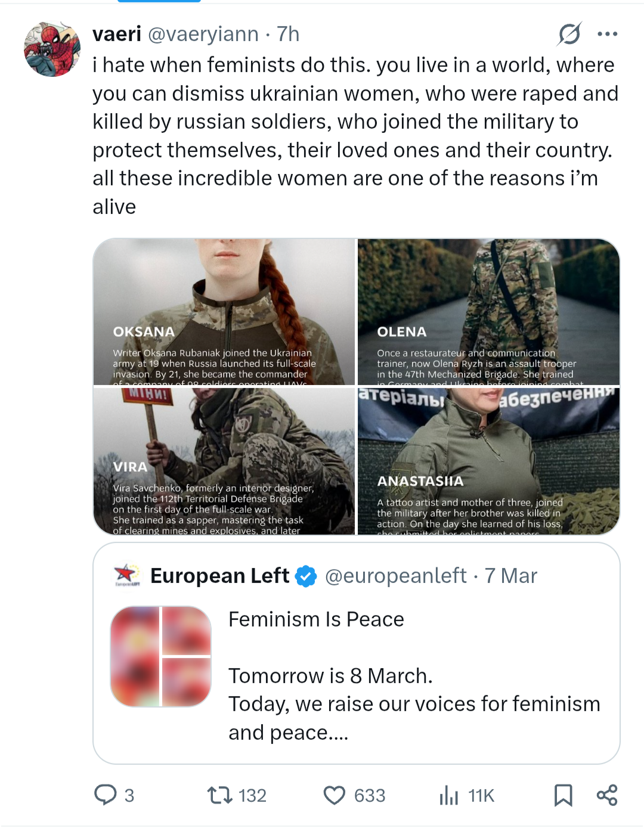Viewport: 644px width, 828px height.
Task: Click the vaeri display name
Action: [x=117, y=34]
